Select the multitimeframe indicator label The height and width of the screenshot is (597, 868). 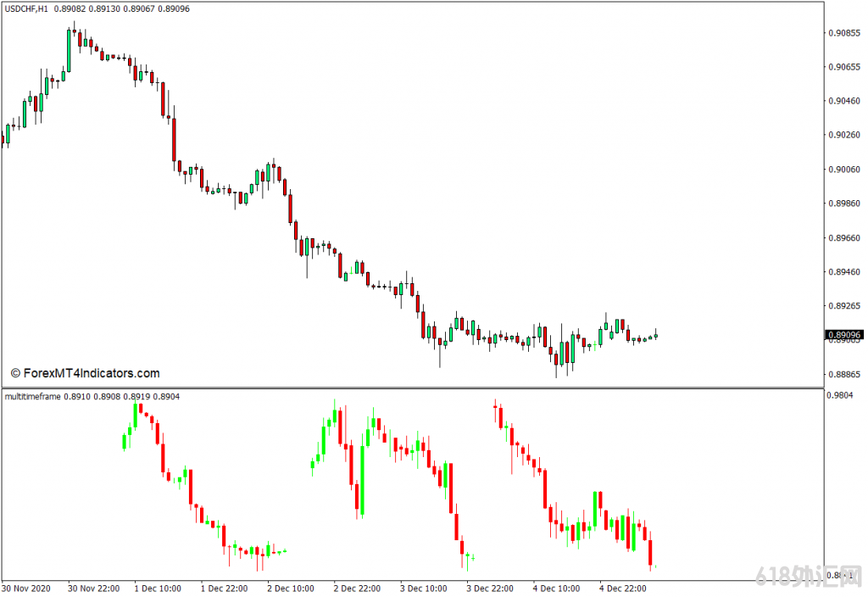point(33,396)
